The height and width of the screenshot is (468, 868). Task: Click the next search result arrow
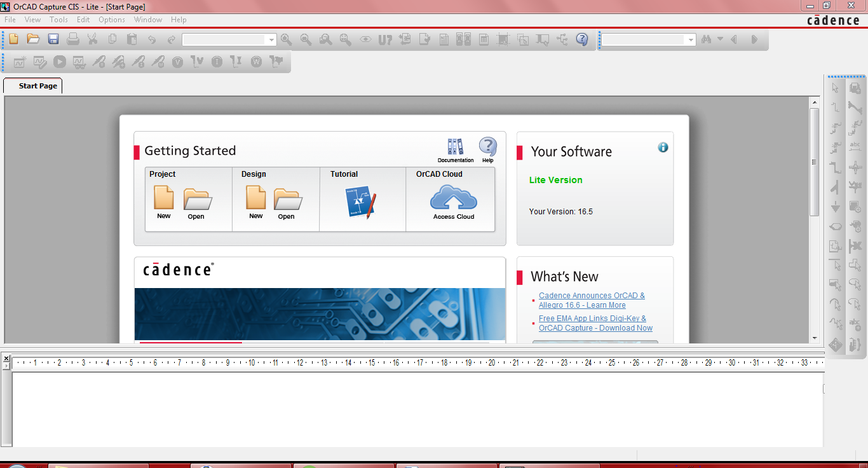click(754, 39)
